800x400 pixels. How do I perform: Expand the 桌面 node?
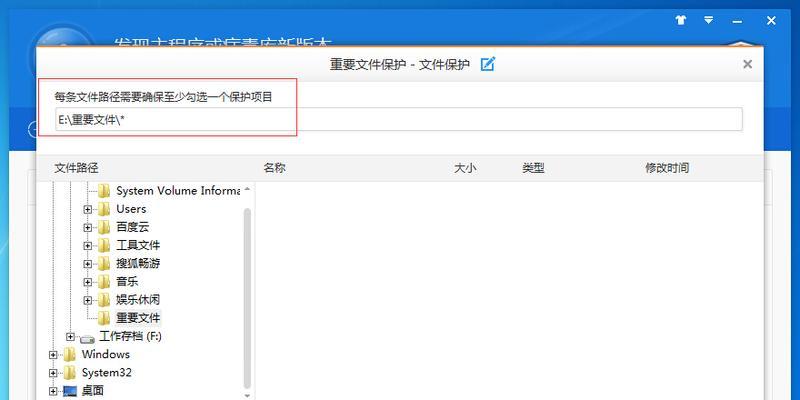53,391
